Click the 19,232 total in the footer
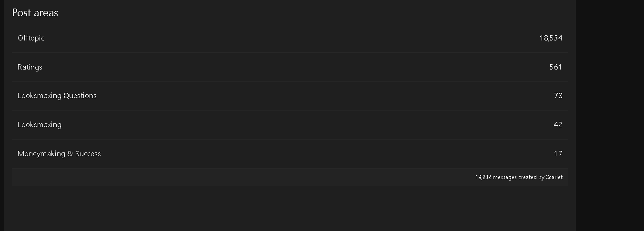 (x=483, y=177)
